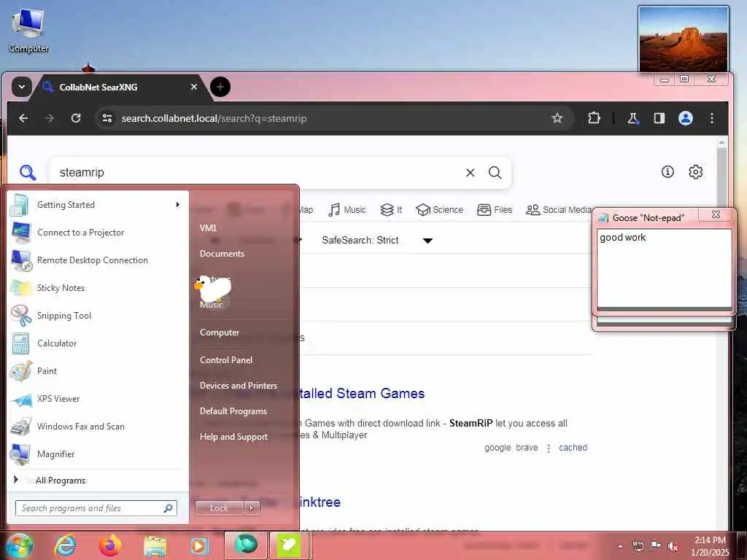Reload the search page
Screen dimensions: 747x560
point(76,118)
